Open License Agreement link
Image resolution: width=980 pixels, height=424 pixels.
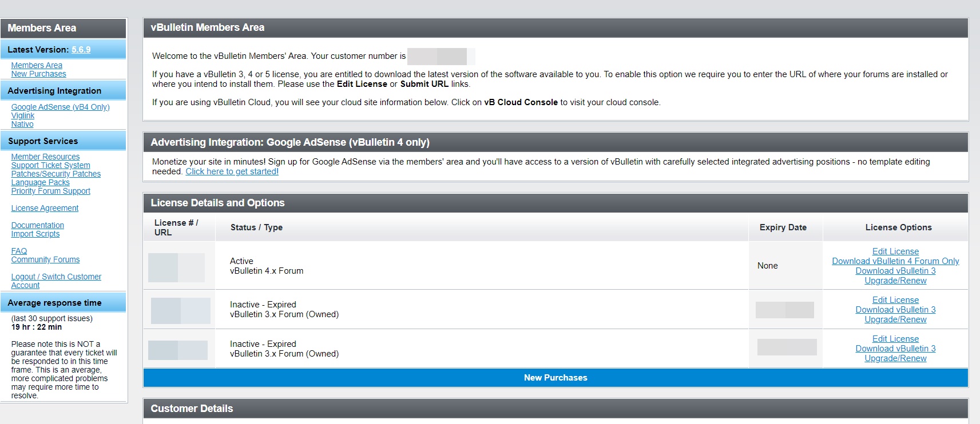pyautogui.click(x=45, y=208)
